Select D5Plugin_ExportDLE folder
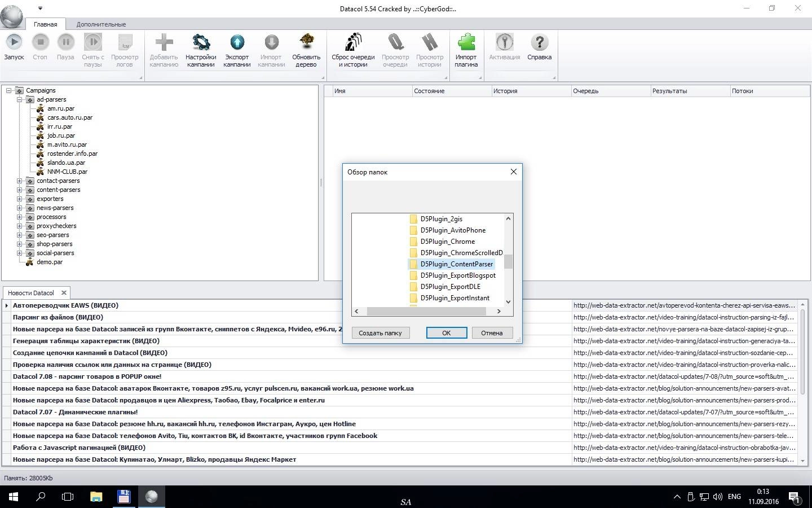The width and height of the screenshot is (812, 508). point(451,287)
